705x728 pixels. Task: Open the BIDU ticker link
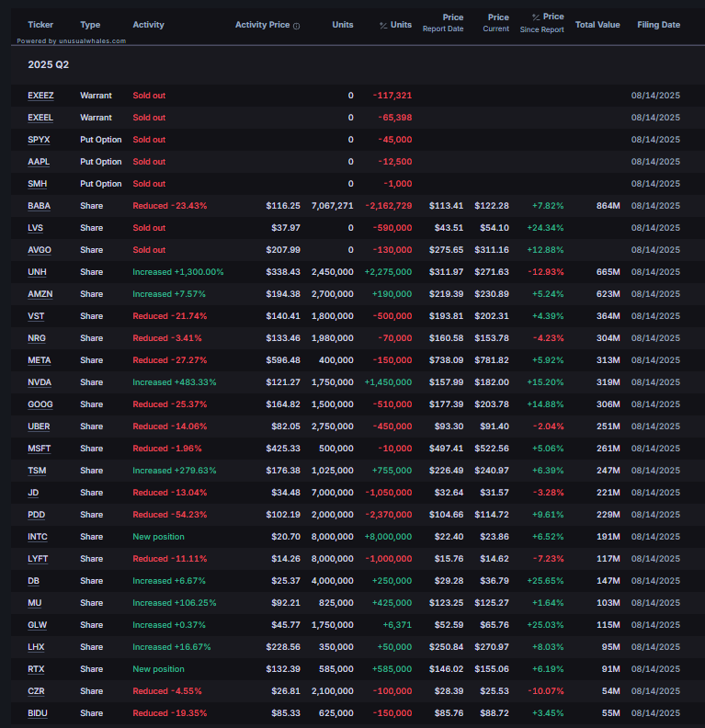click(x=38, y=713)
